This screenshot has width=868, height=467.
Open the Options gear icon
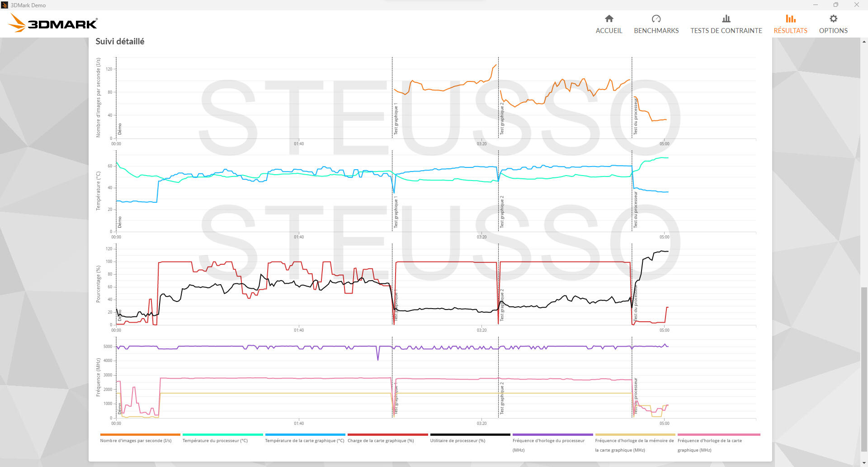coord(833,19)
